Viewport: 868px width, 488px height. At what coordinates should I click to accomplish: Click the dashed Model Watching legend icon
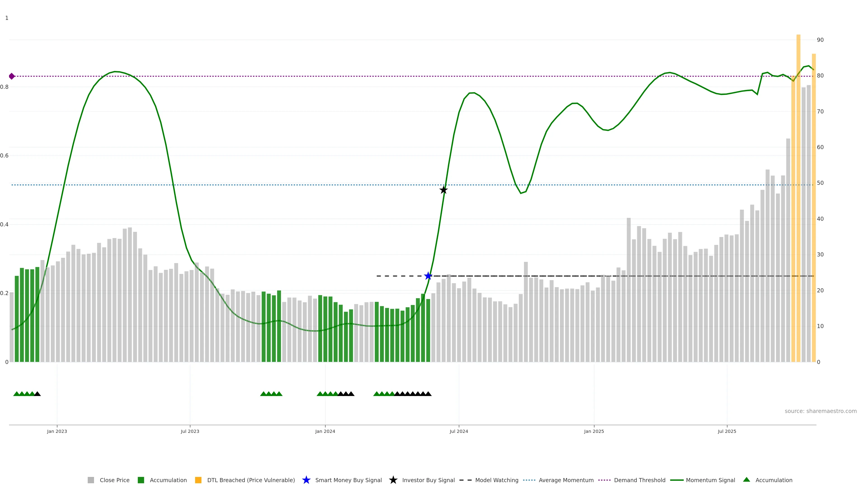tap(465, 480)
